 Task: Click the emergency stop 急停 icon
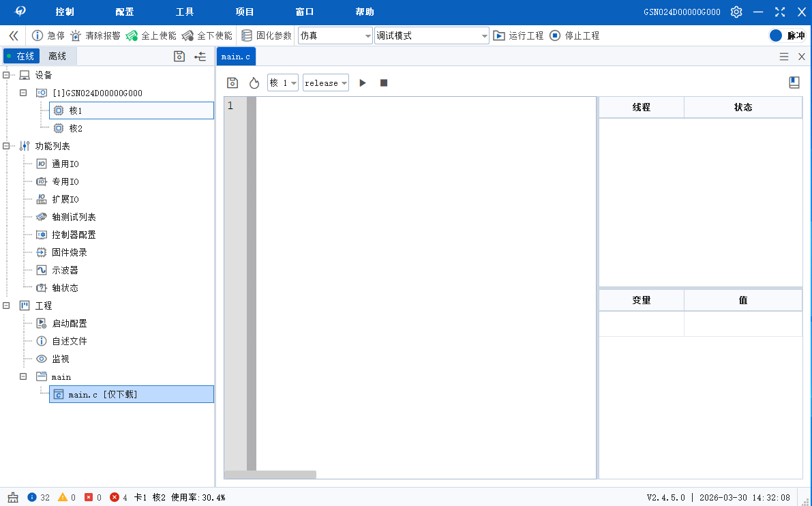37,35
